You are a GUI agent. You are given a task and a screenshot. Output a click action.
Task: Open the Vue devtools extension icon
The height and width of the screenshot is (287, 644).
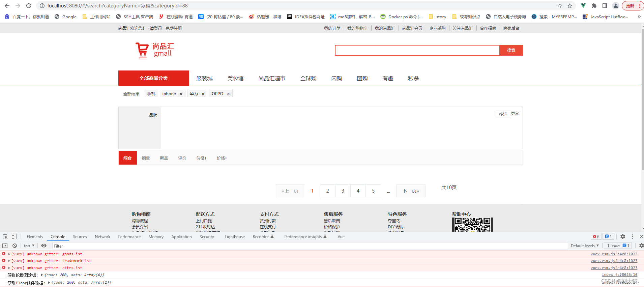[x=583, y=6]
